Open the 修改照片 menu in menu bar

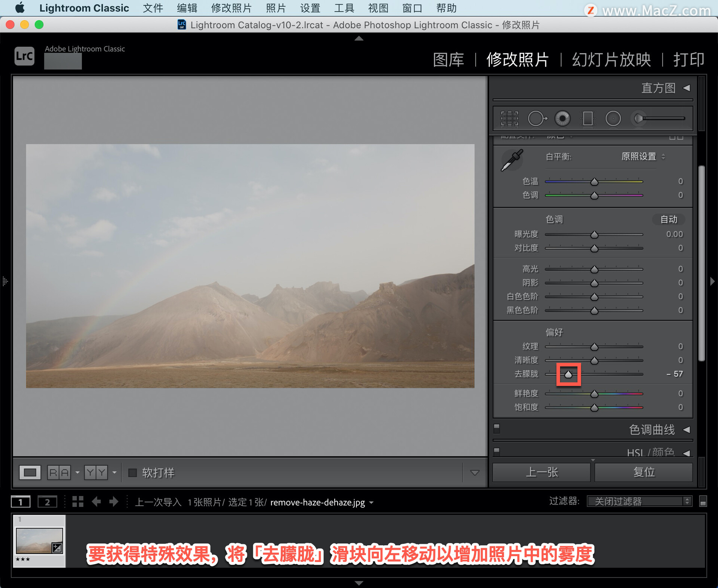pyautogui.click(x=231, y=8)
